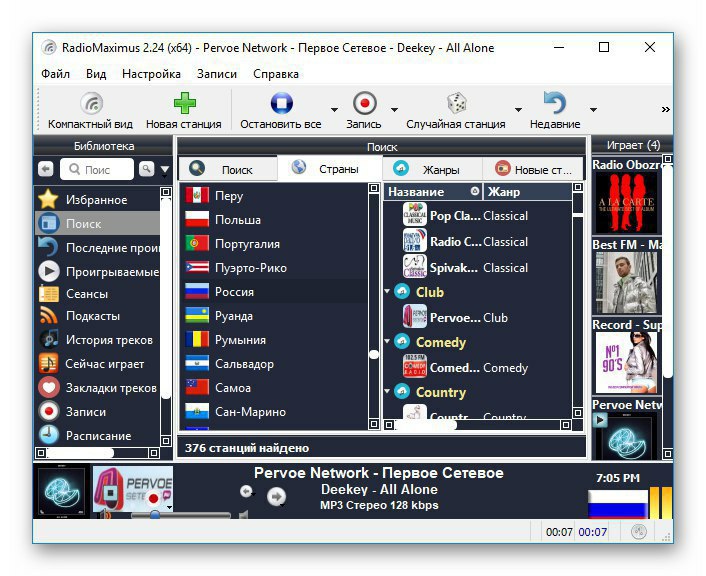
Task: Open Сеансы in library sidebar
Action: pos(98,294)
